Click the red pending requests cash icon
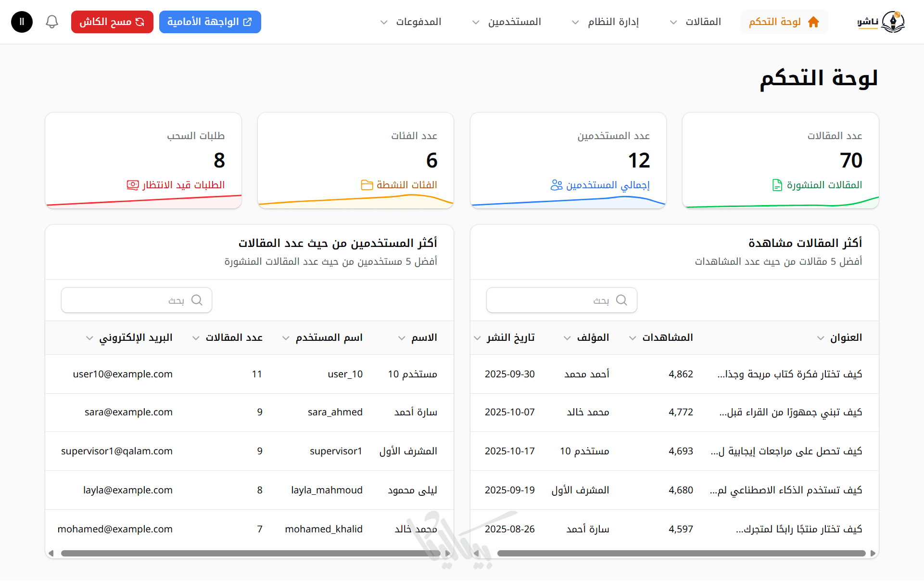924x581 pixels. coord(133,185)
